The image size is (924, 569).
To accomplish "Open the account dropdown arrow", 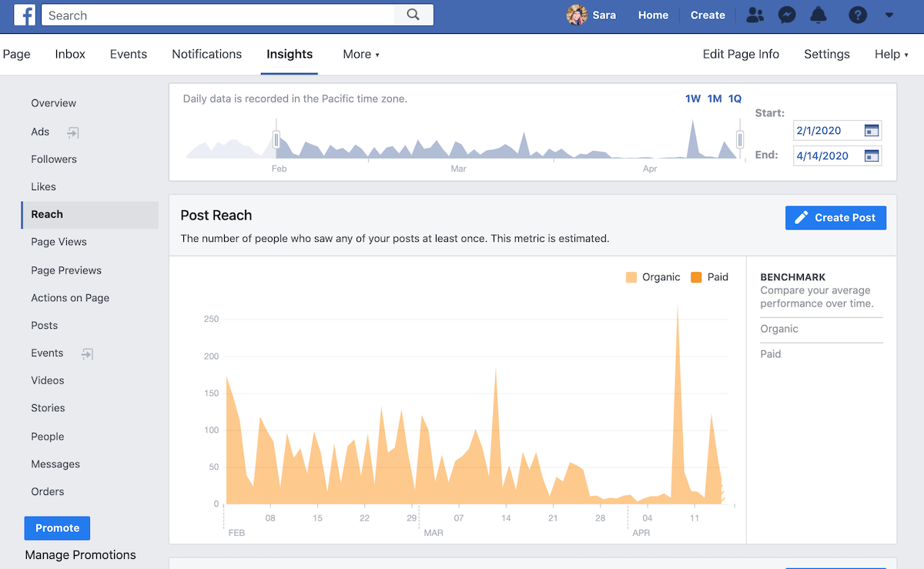I will tap(889, 15).
